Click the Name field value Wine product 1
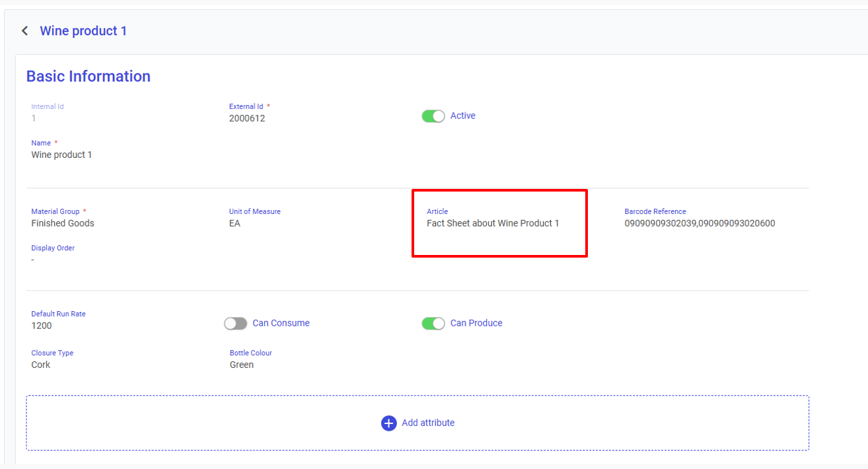The width and height of the screenshot is (868, 469). 61,155
